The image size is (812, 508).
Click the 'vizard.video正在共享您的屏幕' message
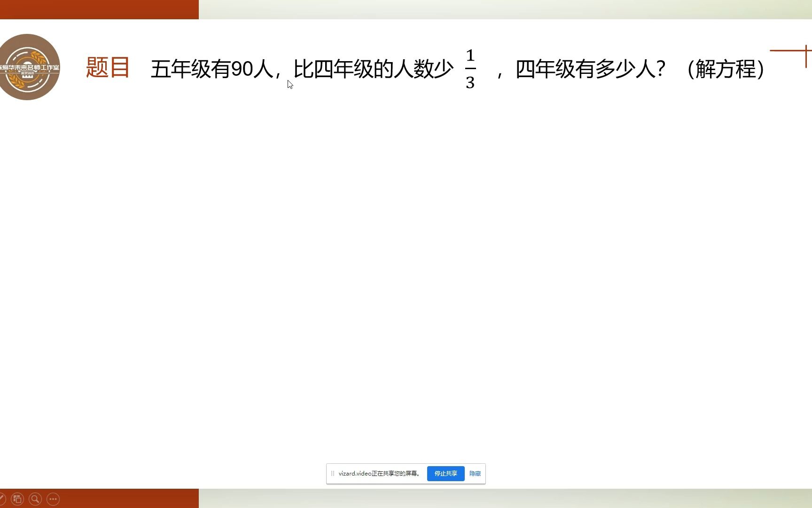point(379,474)
